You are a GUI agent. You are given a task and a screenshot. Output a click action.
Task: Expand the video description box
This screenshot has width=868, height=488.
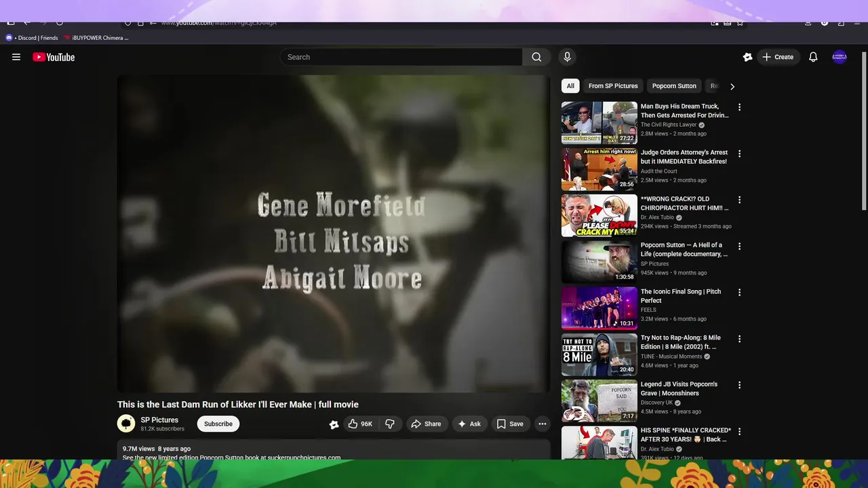tap(334, 450)
